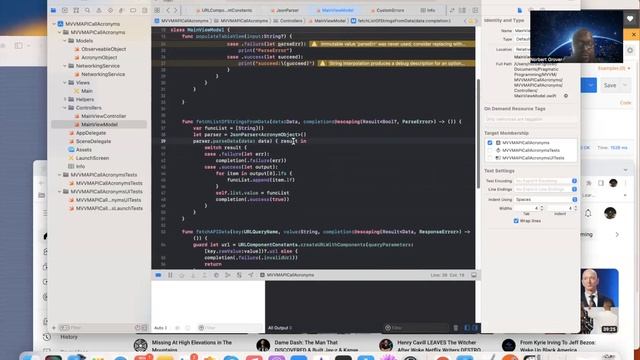Reveal full path with small arrow icon

click(566, 96)
